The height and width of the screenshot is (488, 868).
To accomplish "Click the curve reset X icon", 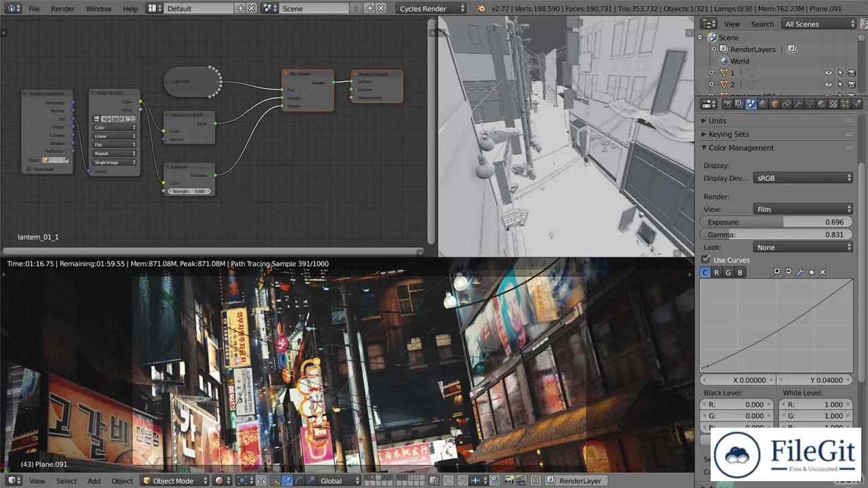I will click(x=823, y=272).
